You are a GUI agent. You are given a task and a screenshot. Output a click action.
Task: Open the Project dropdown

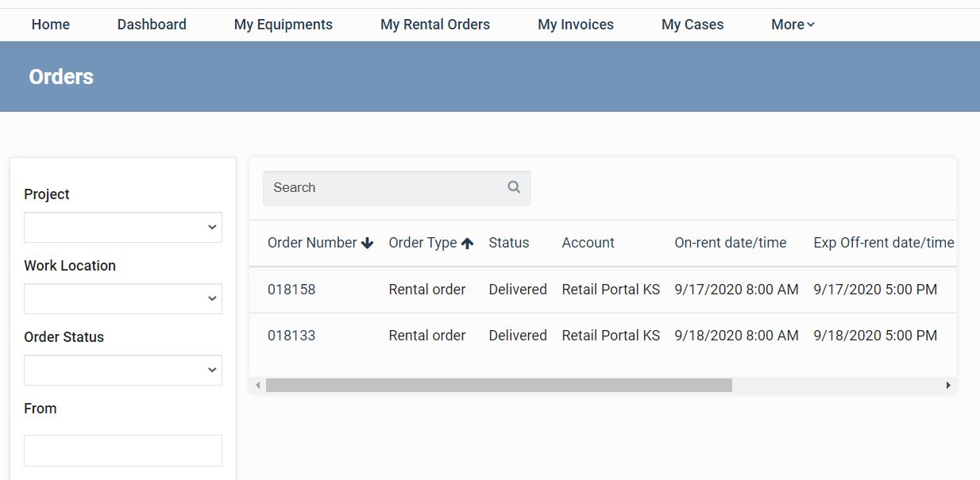coord(123,227)
